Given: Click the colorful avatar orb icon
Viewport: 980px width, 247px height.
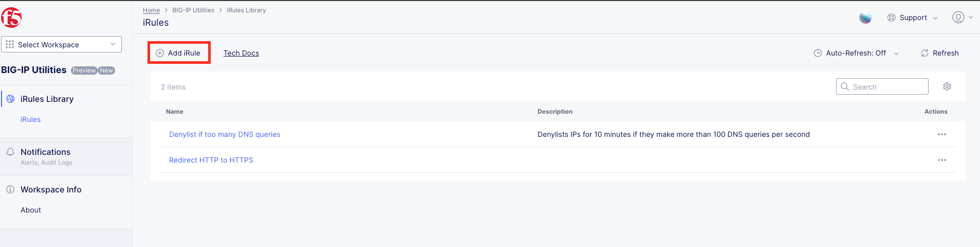Looking at the screenshot, I should pyautogui.click(x=865, y=17).
